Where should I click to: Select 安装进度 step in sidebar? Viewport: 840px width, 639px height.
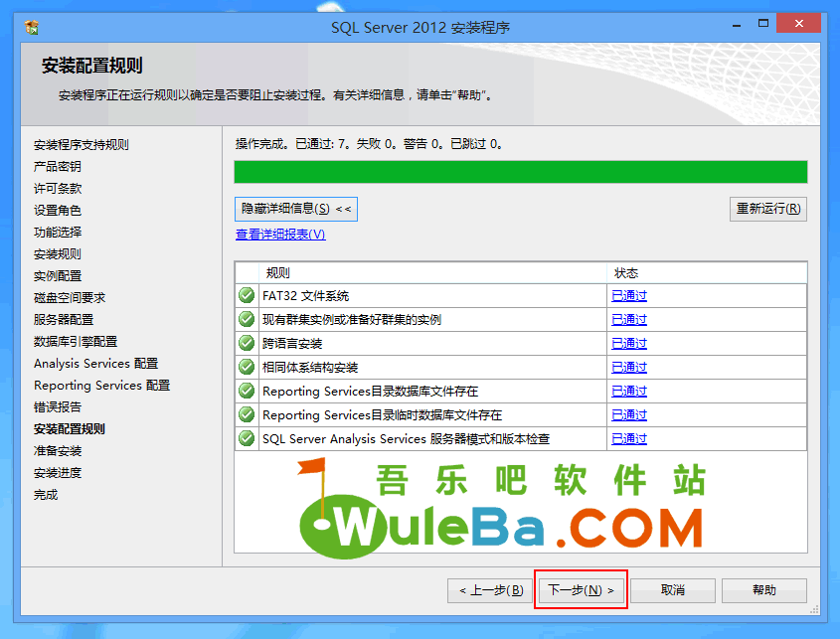[58, 473]
